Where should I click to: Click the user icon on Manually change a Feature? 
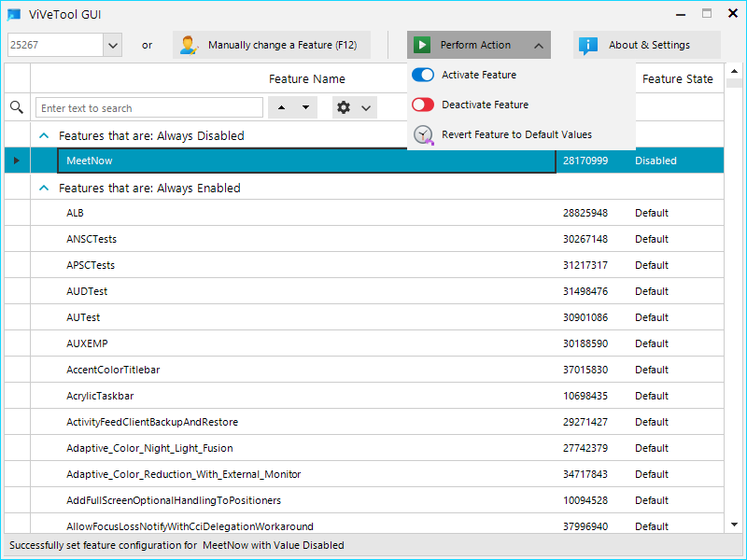pyautogui.click(x=189, y=45)
